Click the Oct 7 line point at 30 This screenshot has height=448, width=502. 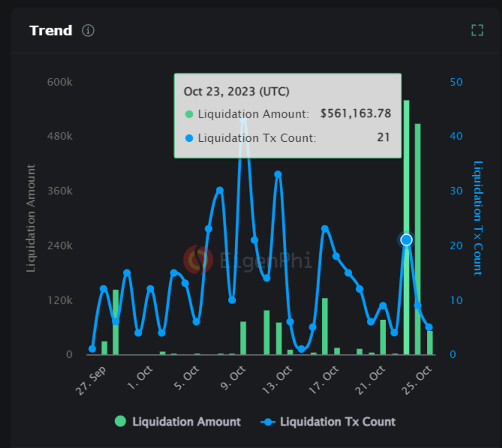[x=220, y=191]
